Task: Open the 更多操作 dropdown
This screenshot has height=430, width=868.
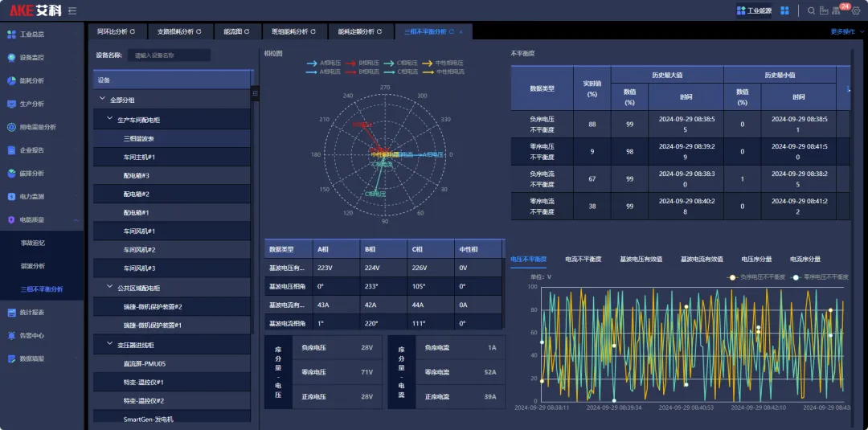Action: [845, 32]
